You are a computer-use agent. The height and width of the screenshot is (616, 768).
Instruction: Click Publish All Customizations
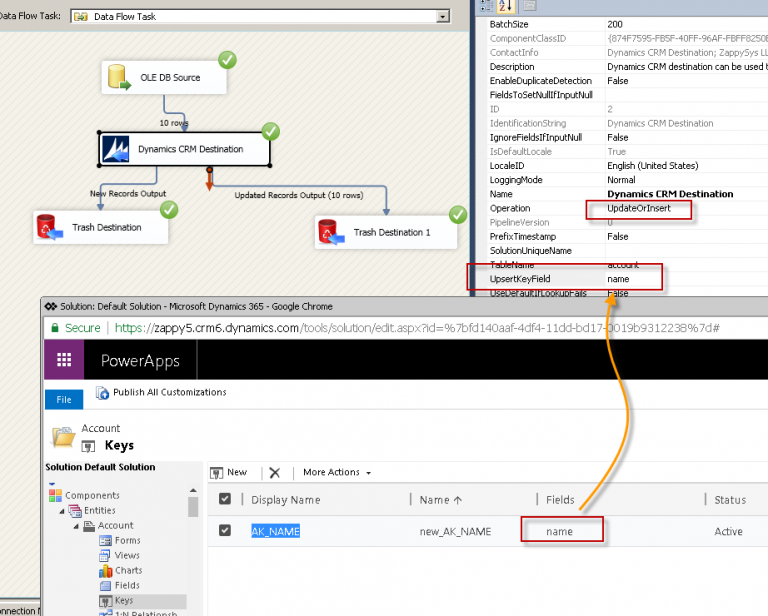pyautogui.click(x=160, y=392)
